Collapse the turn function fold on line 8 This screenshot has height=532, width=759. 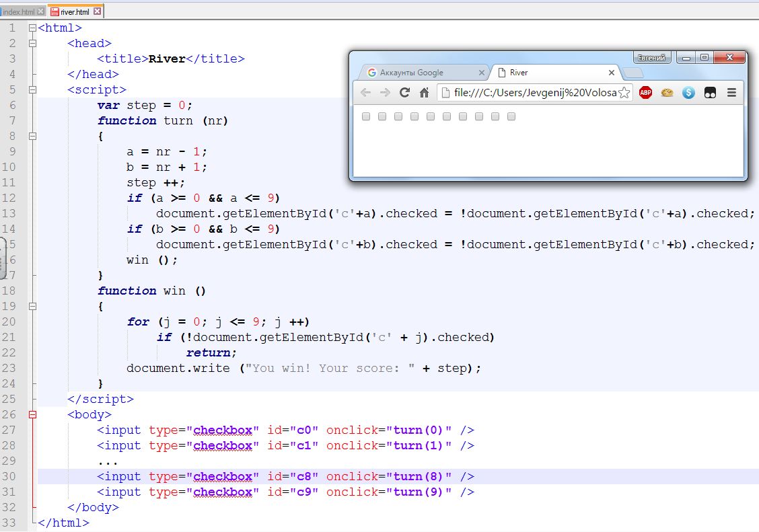pos(32,137)
